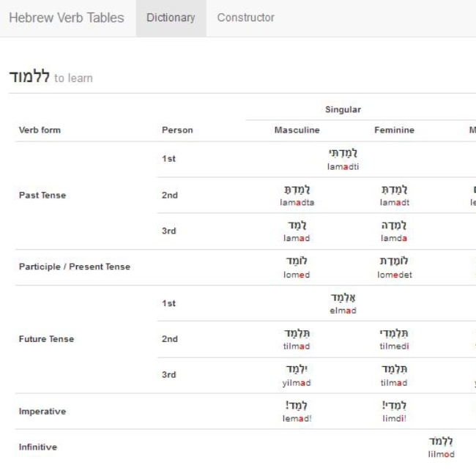Select the 'lamadti' first person past cell
The height and width of the screenshot is (476, 476).
pos(343,159)
